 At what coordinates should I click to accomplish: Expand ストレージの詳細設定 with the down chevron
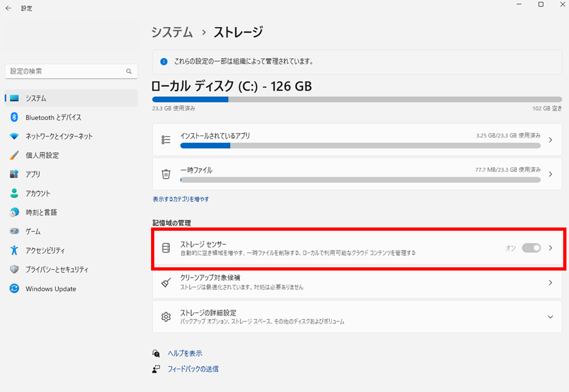[x=550, y=317]
